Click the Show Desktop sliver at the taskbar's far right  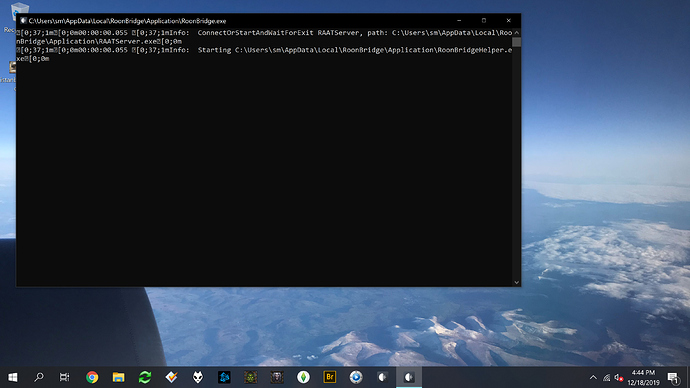click(x=688, y=377)
